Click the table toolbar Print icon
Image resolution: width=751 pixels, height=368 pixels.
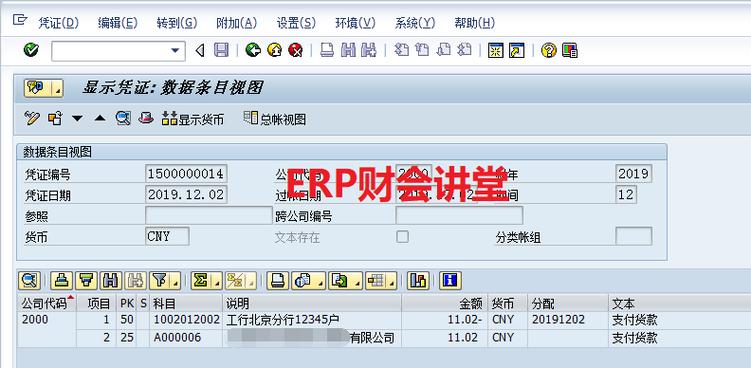point(277,281)
